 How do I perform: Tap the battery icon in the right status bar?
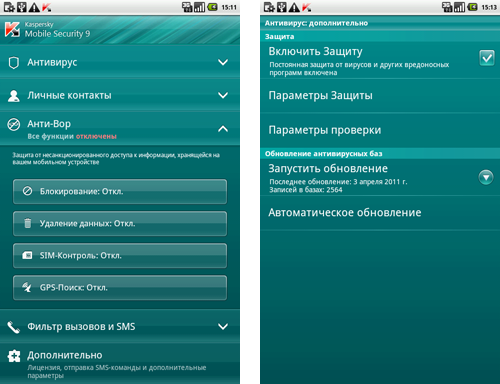472,7
